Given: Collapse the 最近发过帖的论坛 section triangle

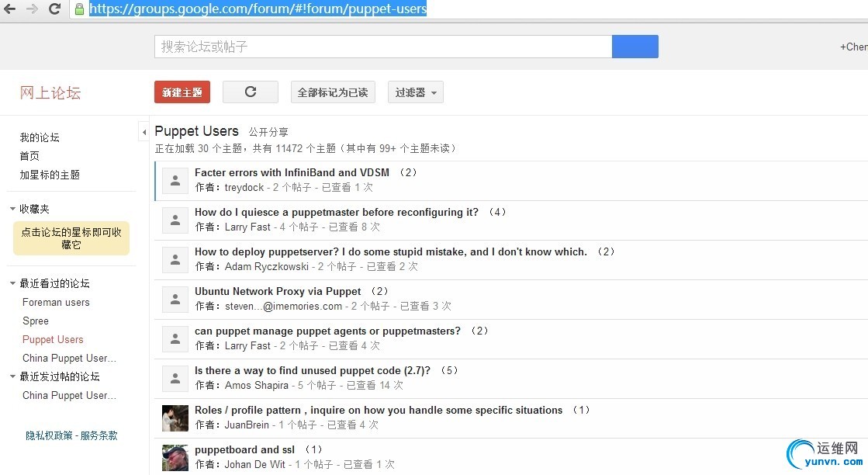Looking at the screenshot, I should [x=12, y=376].
